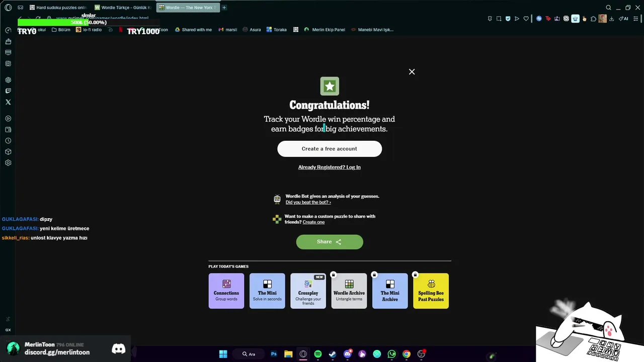Open the X (Twitter) sidebar panel
The height and width of the screenshot is (362, 644).
click(x=8, y=102)
